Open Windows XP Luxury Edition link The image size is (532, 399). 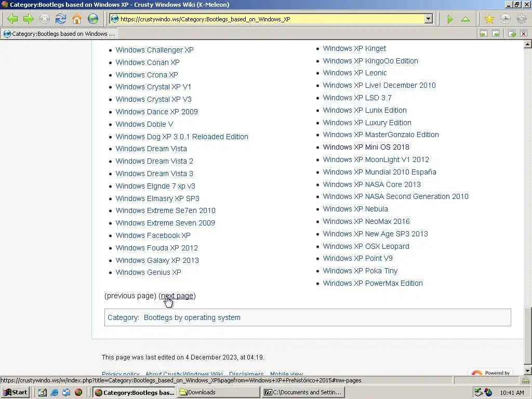tap(367, 123)
